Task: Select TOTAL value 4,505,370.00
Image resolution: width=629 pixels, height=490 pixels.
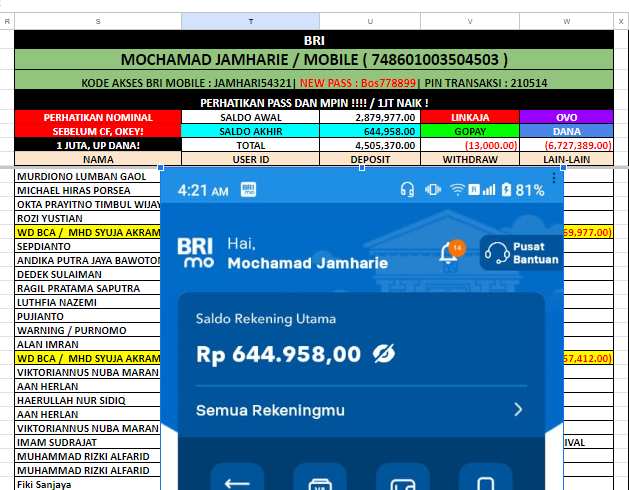Action: coord(370,145)
